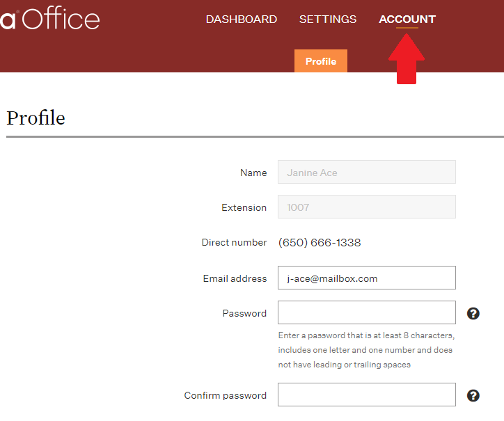Click the red arrow pointing at ACCOUNT
Image resolution: width=504 pixels, height=421 pixels.
click(x=407, y=59)
